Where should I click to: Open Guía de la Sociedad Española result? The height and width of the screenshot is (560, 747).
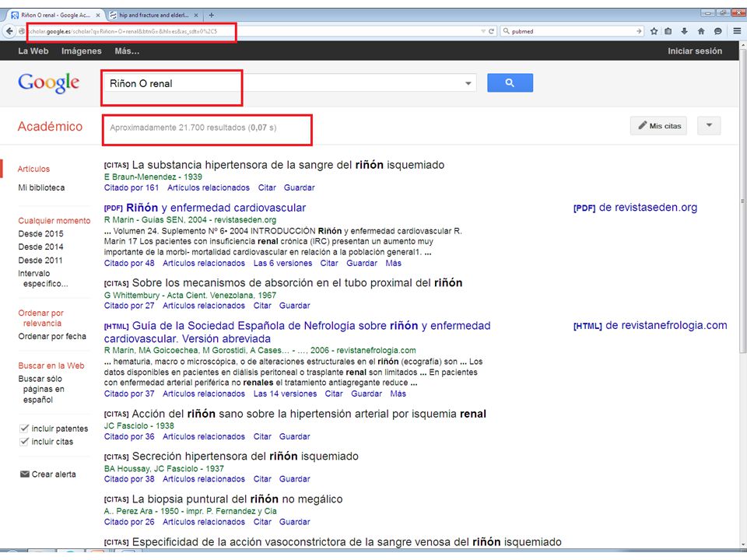297,332
